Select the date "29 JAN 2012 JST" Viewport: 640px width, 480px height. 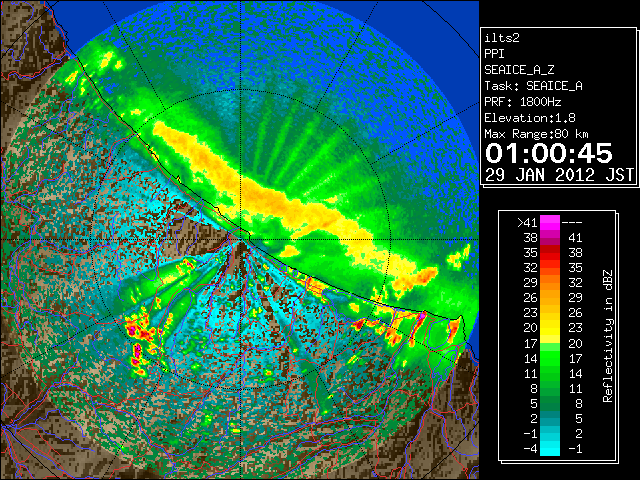coord(559,175)
